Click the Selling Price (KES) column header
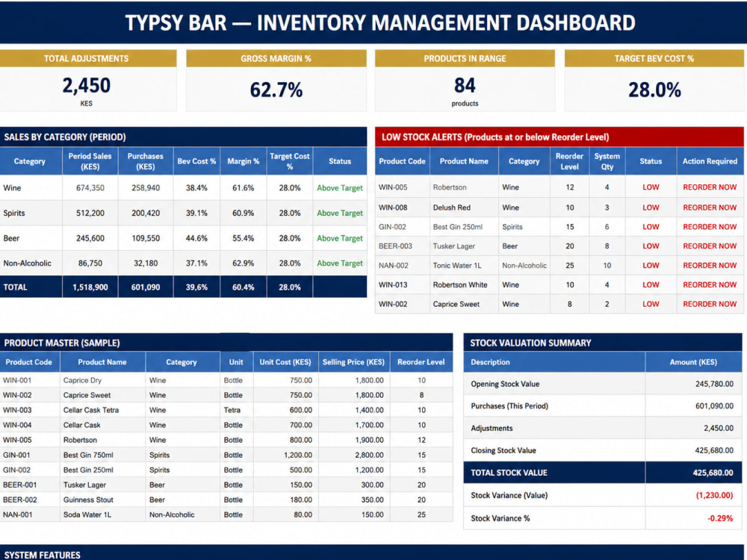The image size is (747, 560). coord(353,362)
